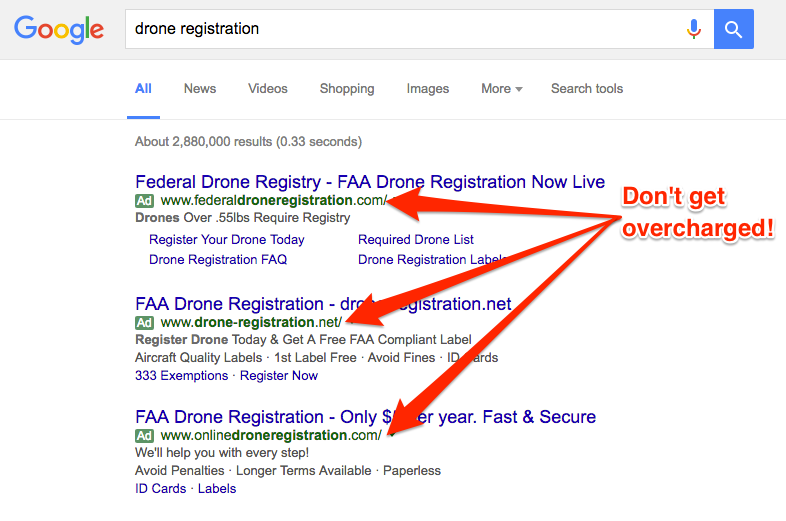Open the Shopping results tab
The image size is (786, 521).
(x=347, y=89)
